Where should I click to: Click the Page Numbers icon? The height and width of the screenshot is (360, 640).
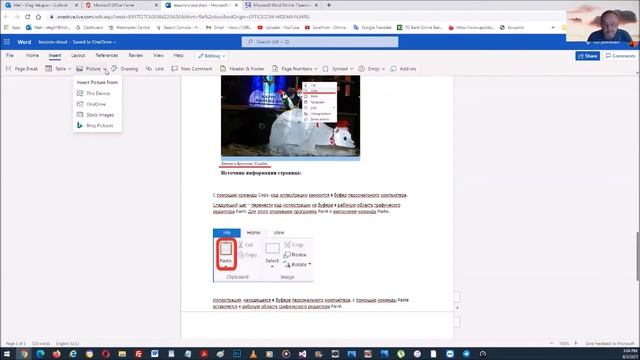(x=275, y=69)
